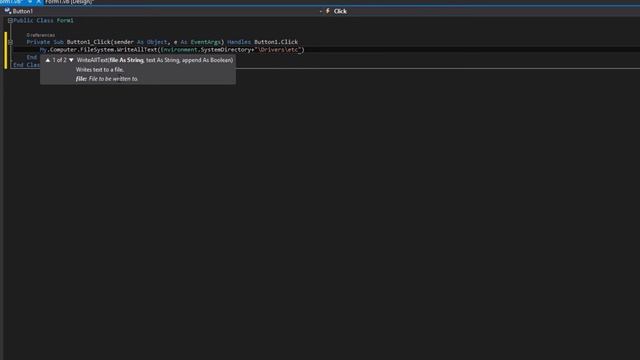Click Environment in the WriteAllText call
The height and width of the screenshot is (360, 640).
[x=179, y=50]
